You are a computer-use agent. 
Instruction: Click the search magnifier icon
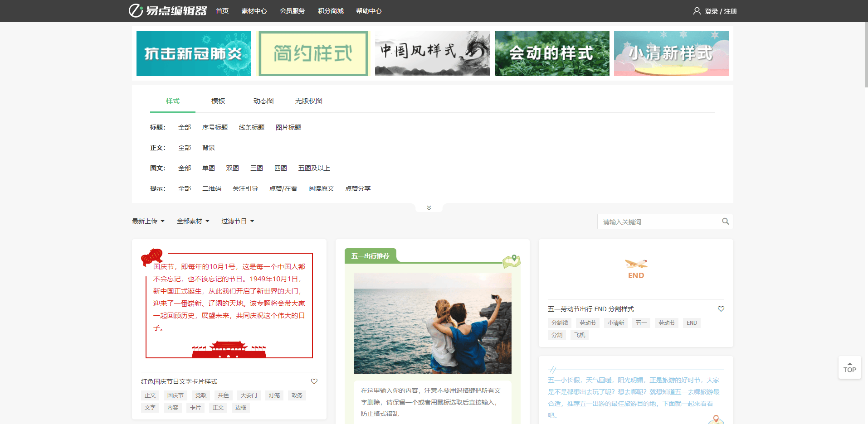coord(725,222)
